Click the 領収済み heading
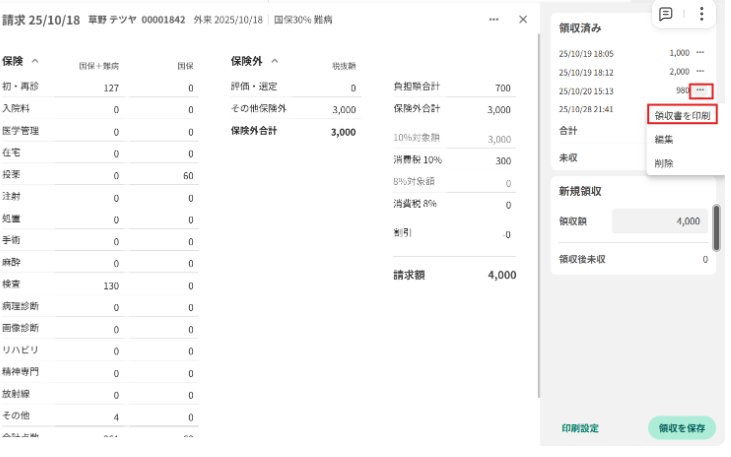The width and height of the screenshot is (731, 457). pyautogui.click(x=580, y=28)
